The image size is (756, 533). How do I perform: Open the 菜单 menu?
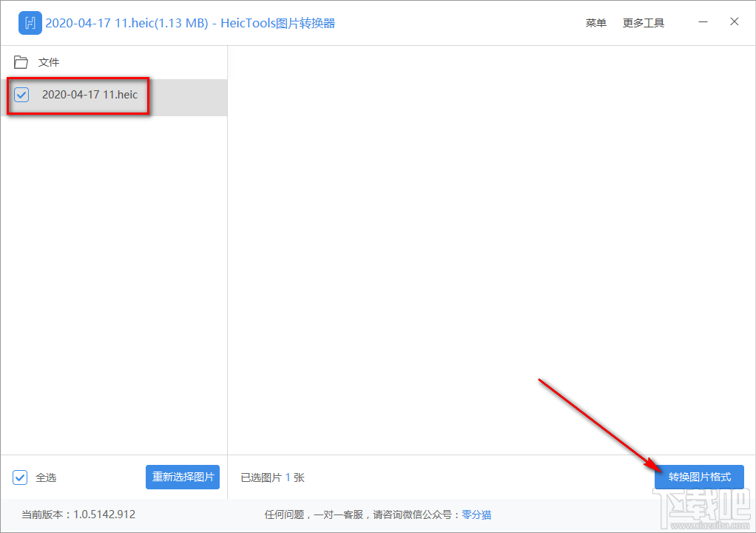[595, 23]
